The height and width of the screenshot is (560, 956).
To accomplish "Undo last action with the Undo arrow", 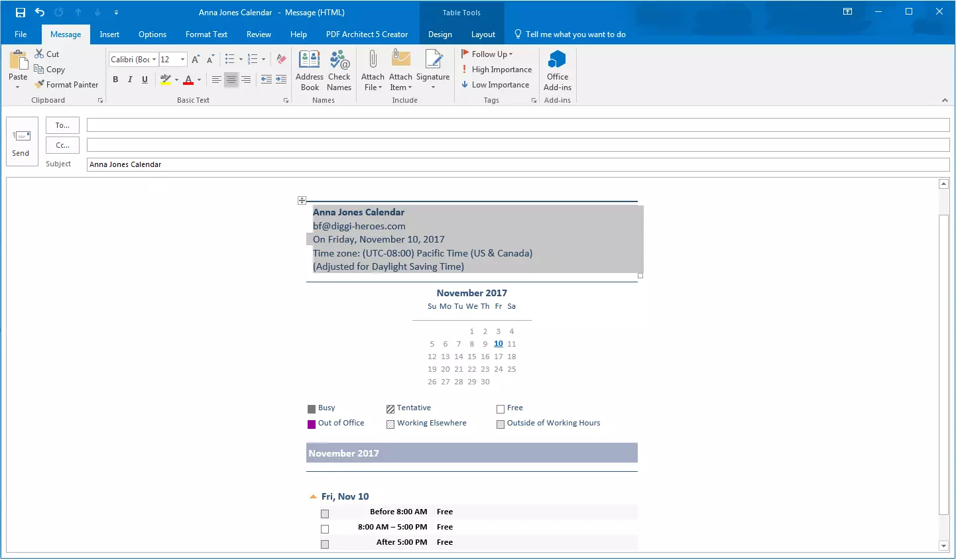I will pyautogui.click(x=40, y=13).
